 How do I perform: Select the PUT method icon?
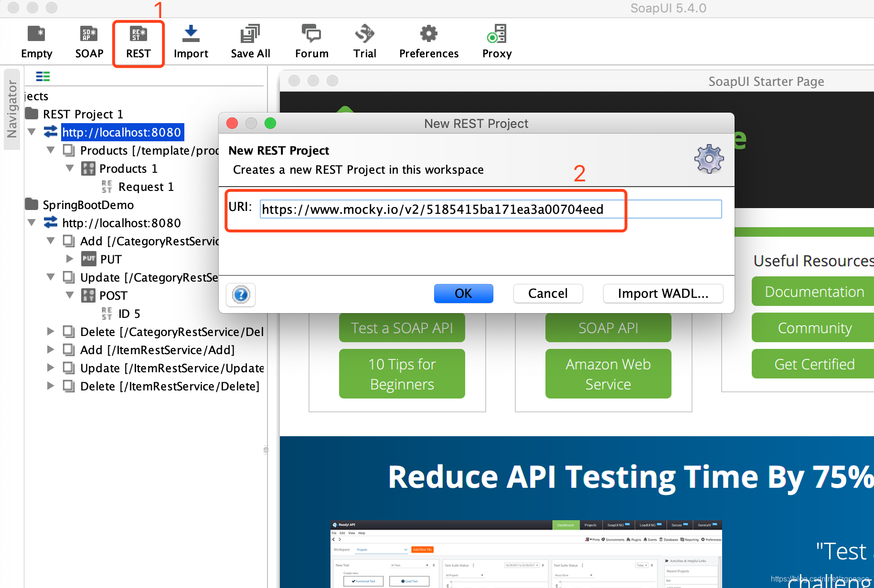[x=88, y=259]
